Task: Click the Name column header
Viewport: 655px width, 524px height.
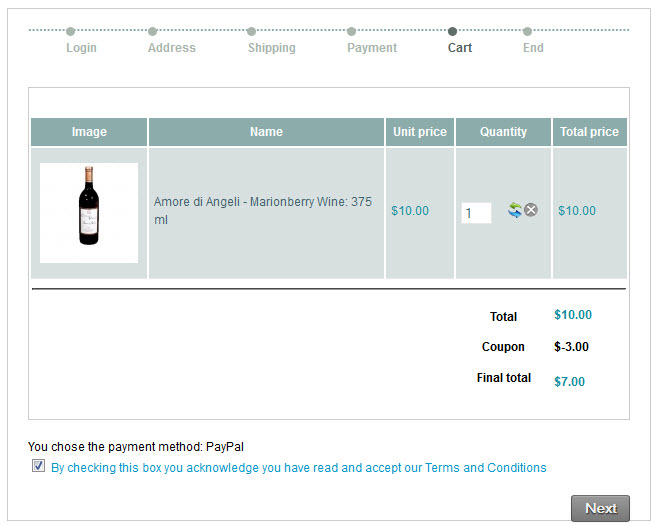Action: (x=266, y=132)
